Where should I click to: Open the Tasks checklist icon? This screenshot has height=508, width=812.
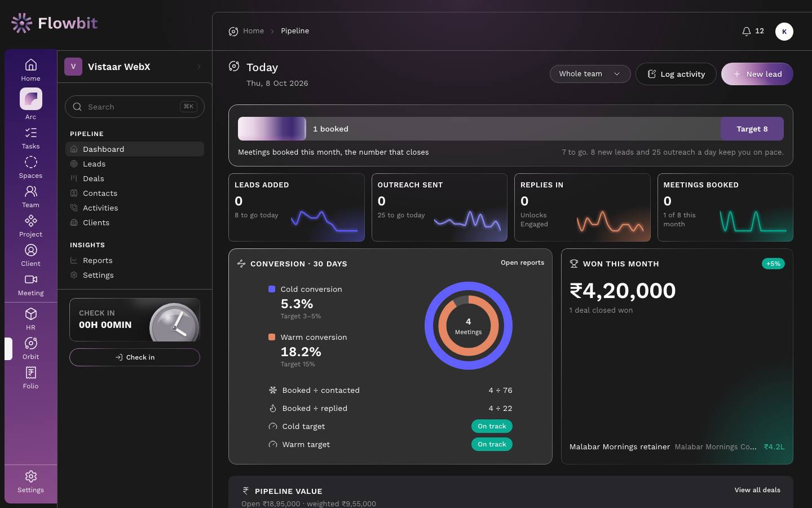point(31,133)
